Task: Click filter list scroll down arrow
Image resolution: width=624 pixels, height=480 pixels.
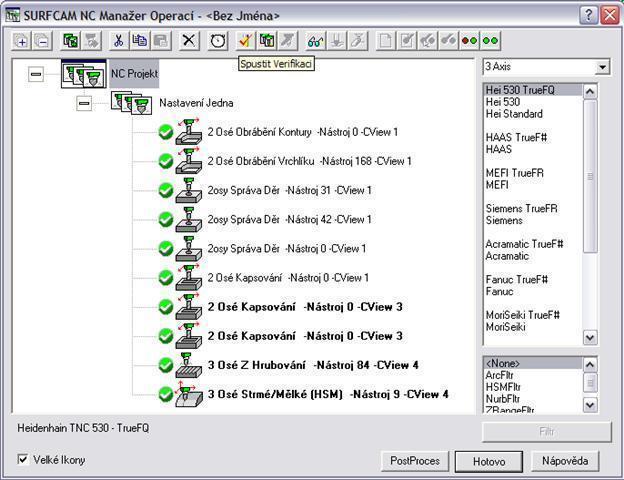Action: 590,405
